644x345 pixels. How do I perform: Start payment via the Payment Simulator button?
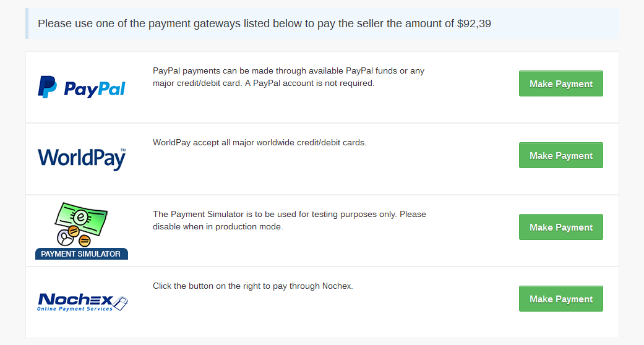pyautogui.click(x=560, y=228)
